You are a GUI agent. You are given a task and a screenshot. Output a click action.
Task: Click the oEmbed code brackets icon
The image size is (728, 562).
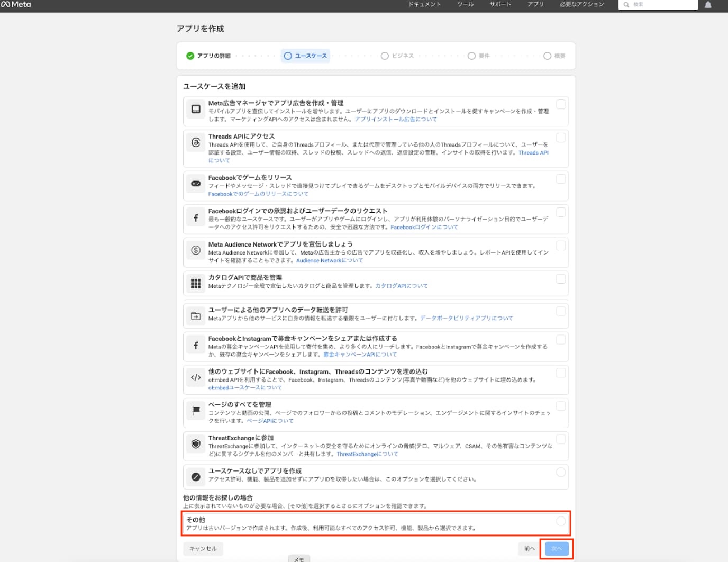[x=196, y=377]
